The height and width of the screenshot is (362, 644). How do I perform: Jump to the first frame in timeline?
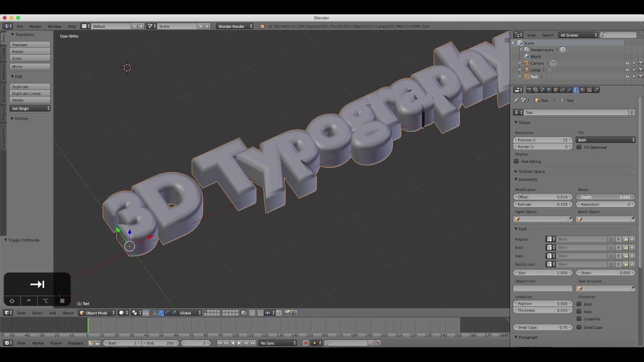[x=220, y=343]
